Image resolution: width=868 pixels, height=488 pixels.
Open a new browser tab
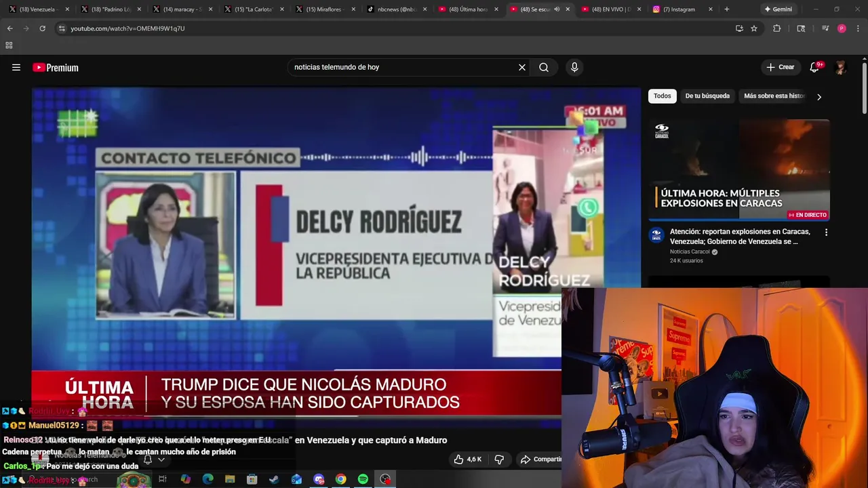coord(727,9)
